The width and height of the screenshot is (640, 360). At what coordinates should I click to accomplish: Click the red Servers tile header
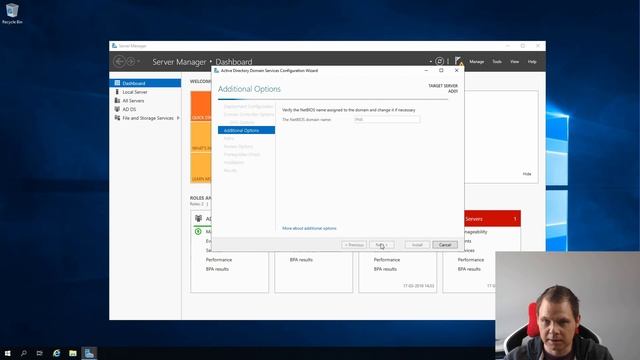(x=492, y=219)
